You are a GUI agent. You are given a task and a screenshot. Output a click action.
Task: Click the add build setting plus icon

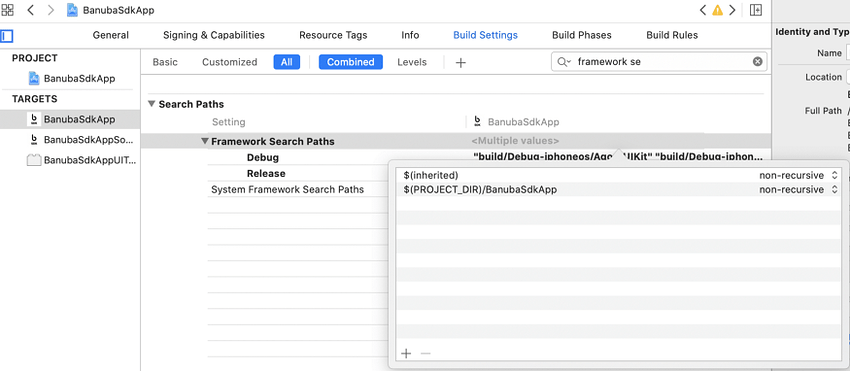[x=460, y=62]
